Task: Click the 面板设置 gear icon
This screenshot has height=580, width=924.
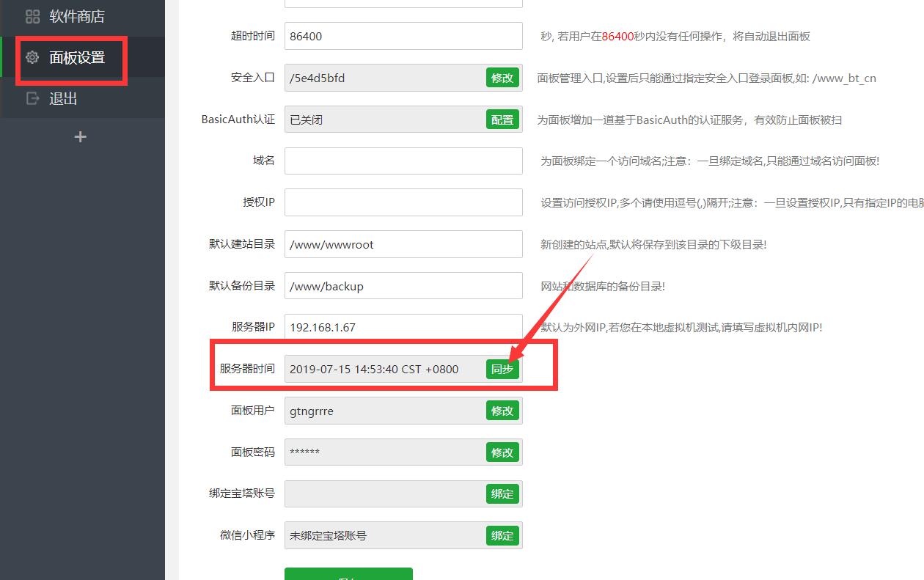Action: click(31, 57)
